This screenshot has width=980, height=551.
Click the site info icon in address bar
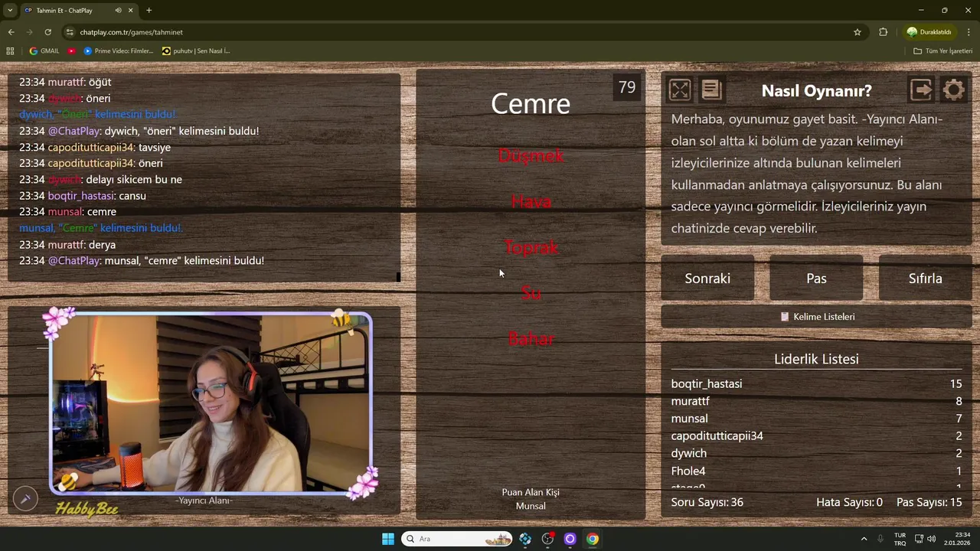[x=70, y=32]
